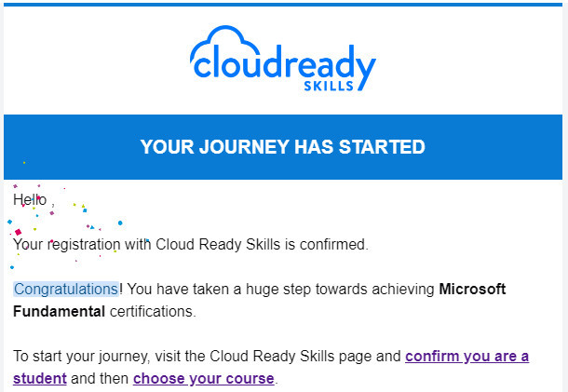Click the pink square confetti piece

point(18,232)
